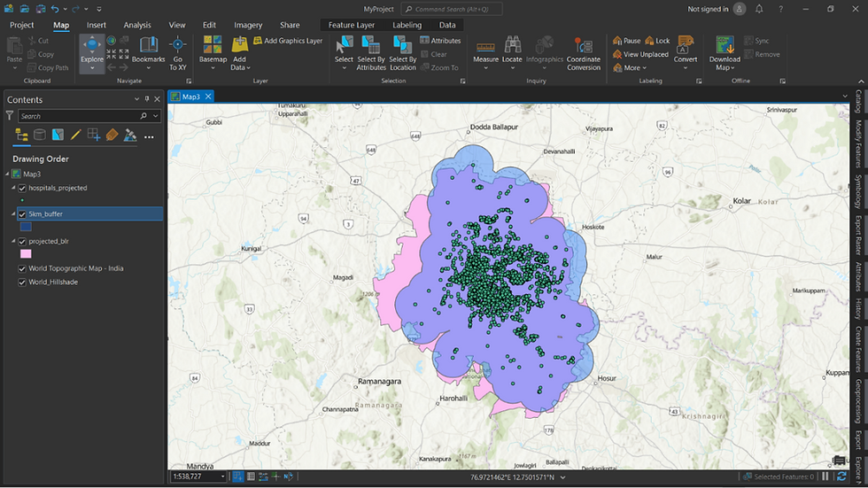Uncheck World_Hillshade layer
868x488 pixels.
pos(22,283)
